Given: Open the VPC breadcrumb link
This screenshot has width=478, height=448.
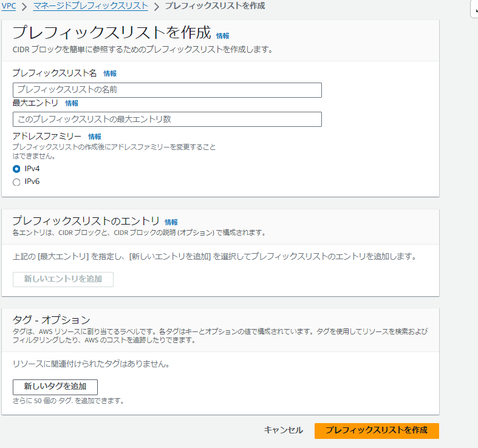Looking at the screenshot, I should pos(9,6).
